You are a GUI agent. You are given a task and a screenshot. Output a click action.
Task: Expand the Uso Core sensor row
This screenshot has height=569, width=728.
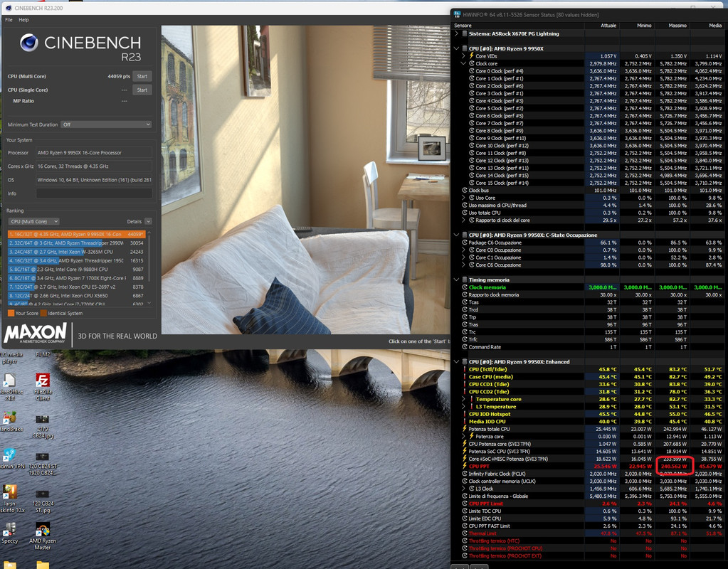pyautogui.click(x=463, y=198)
